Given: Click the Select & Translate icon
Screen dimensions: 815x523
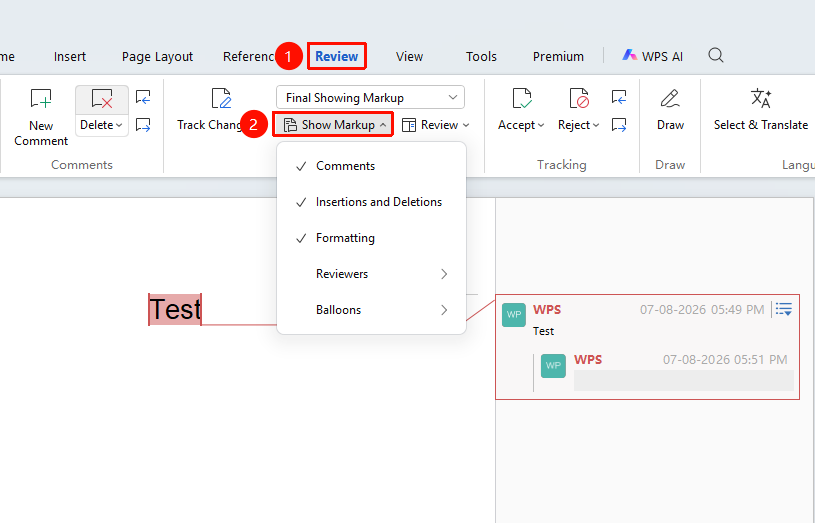Looking at the screenshot, I should click(x=761, y=98).
